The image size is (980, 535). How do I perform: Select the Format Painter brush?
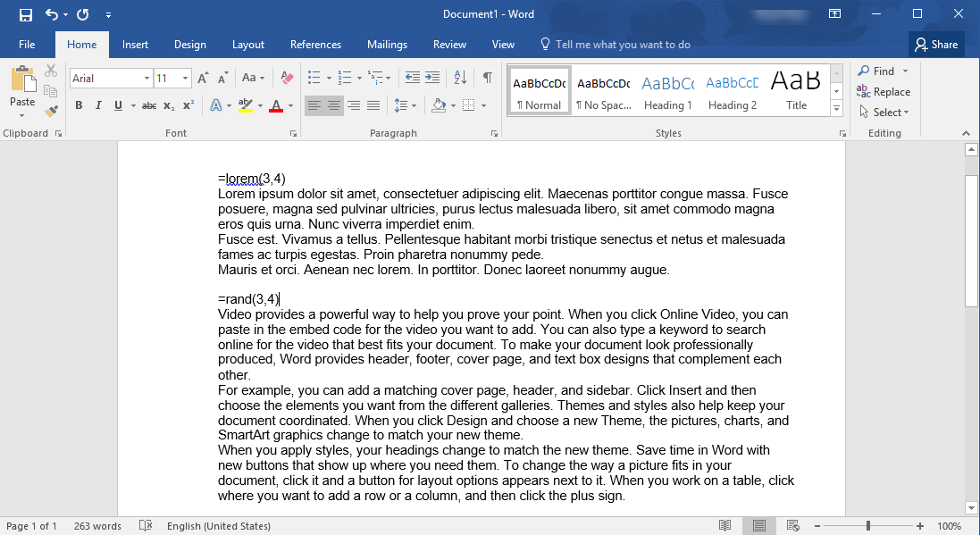[51, 112]
